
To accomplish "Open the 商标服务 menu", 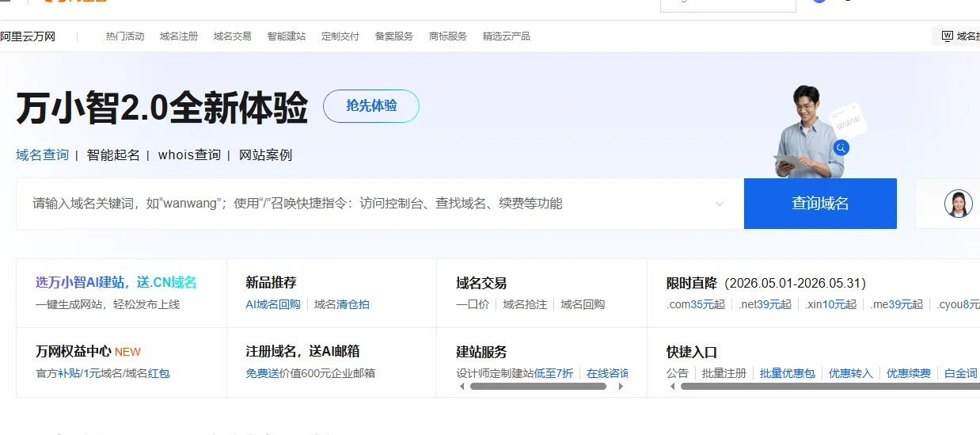I will click(448, 36).
